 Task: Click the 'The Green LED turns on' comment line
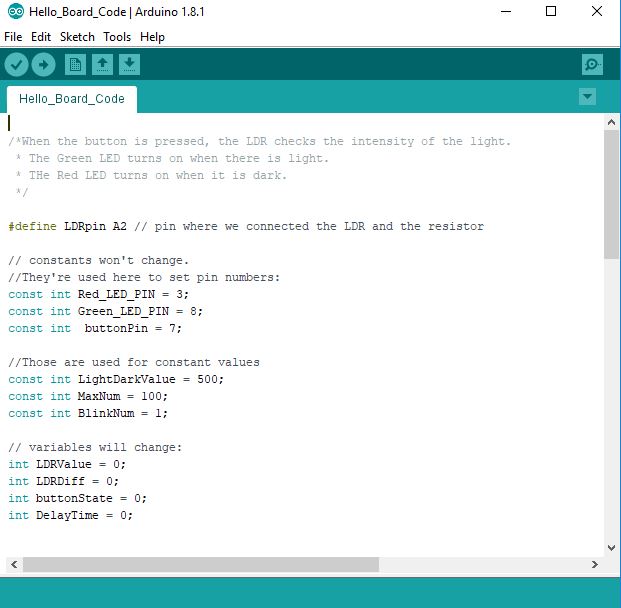tap(171, 158)
